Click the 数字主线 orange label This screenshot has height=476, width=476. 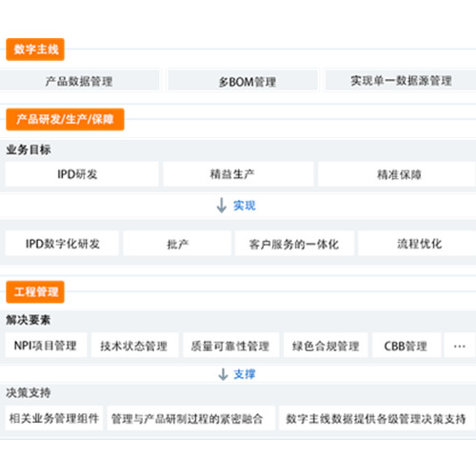pyautogui.click(x=35, y=50)
